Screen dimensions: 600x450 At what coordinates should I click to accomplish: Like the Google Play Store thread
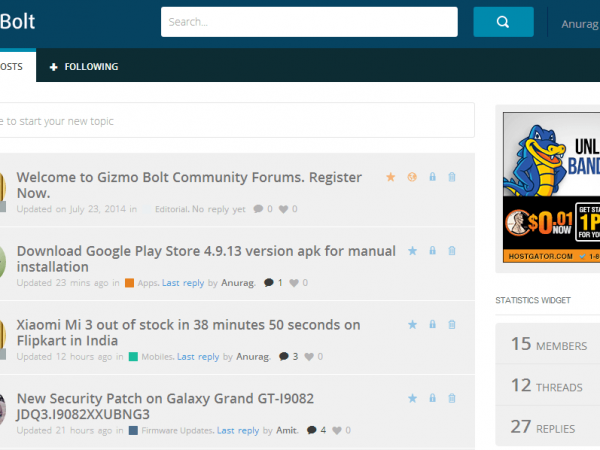294,283
